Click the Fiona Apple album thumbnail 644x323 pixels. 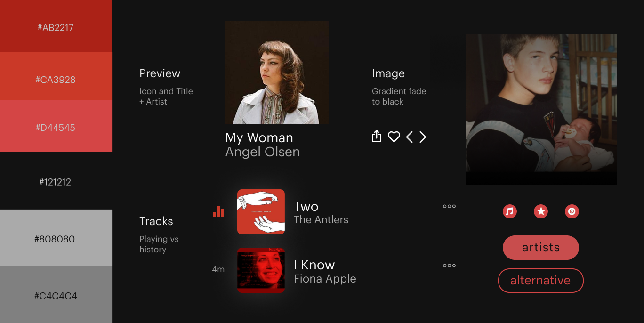click(261, 270)
